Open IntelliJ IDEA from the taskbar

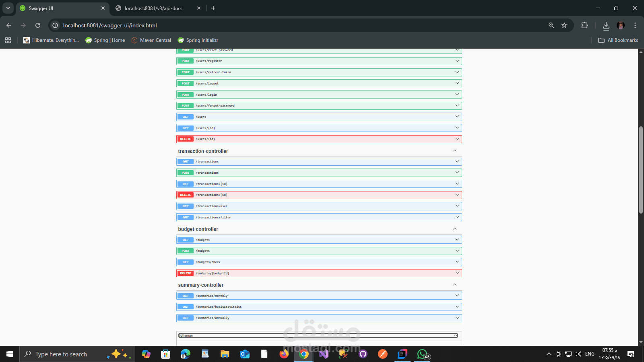[402, 354]
